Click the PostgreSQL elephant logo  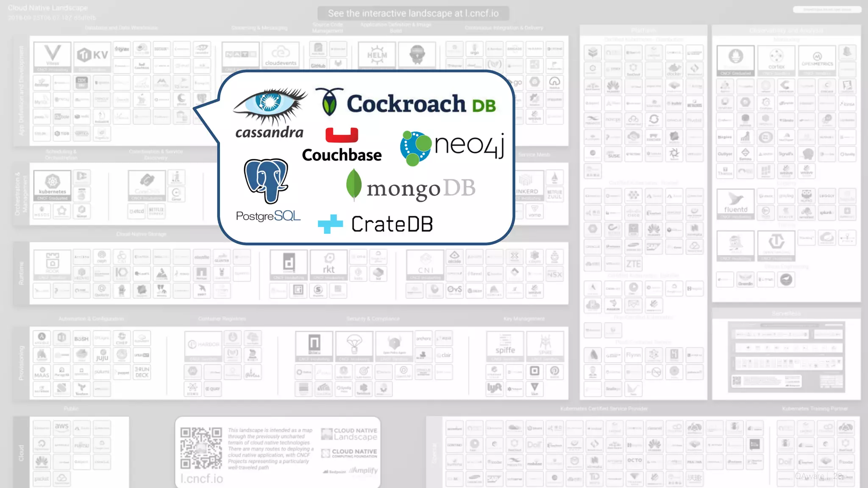click(267, 181)
